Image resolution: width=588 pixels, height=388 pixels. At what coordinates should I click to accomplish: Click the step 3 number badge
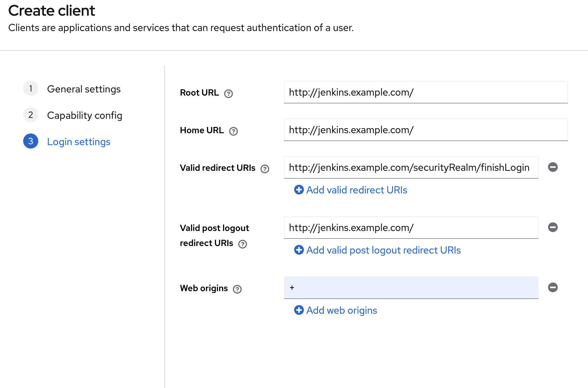pos(31,141)
